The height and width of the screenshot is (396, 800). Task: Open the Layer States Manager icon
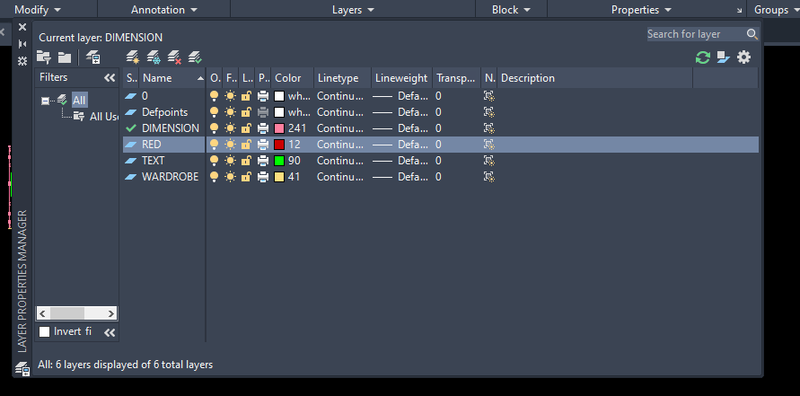93,57
